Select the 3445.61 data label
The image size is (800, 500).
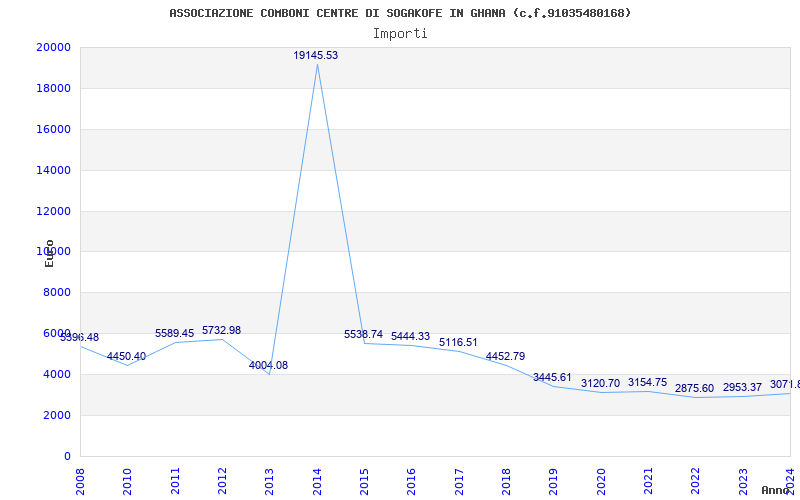(553, 378)
